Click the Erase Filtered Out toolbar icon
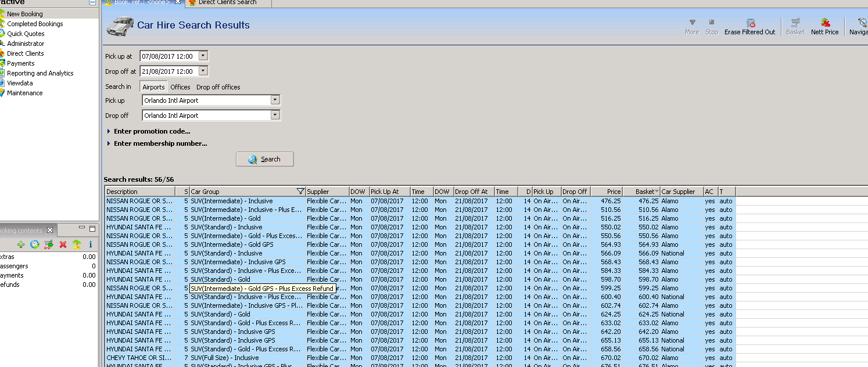The width and height of the screenshot is (868, 367). pos(750,23)
